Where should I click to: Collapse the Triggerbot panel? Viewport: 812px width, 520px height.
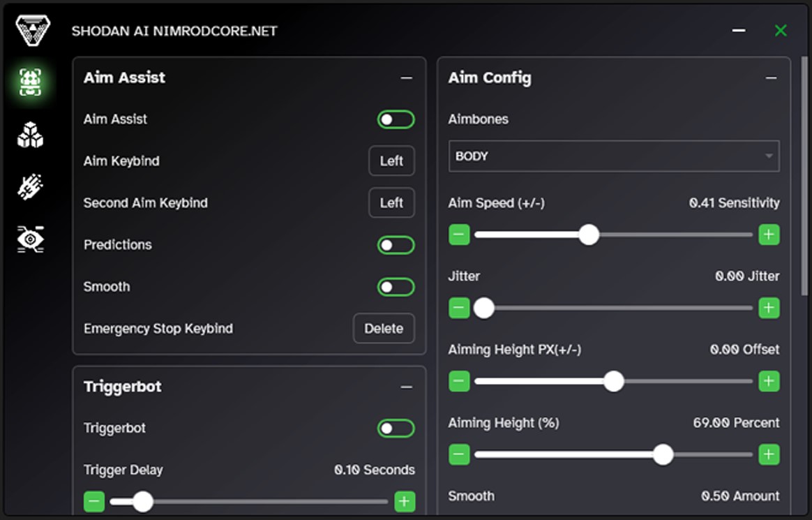coord(406,387)
